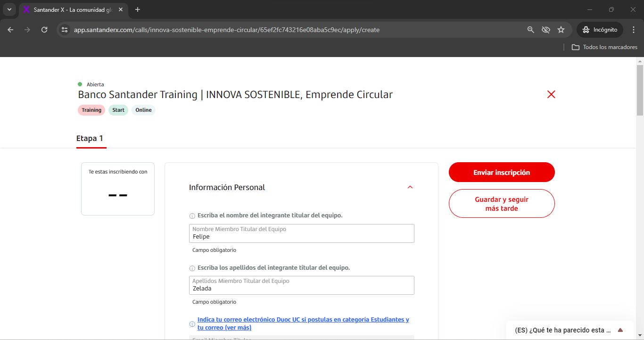Click Enviar inscripción button

point(502,172)
